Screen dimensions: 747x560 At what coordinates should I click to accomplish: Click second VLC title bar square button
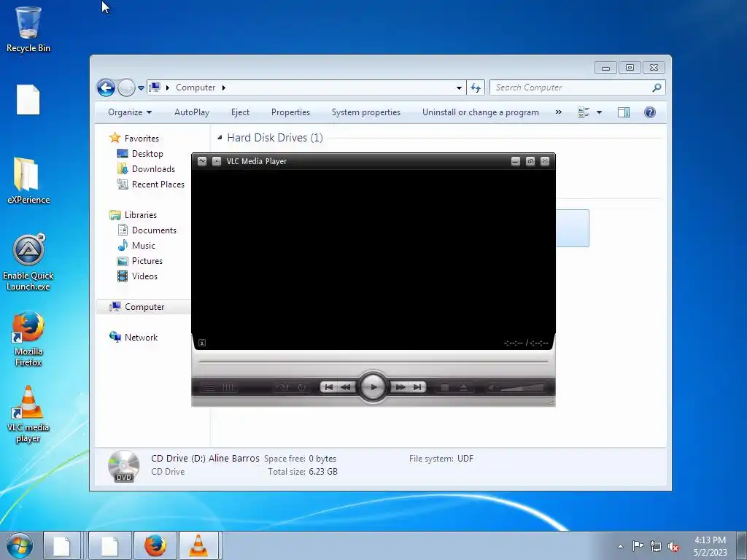216,161
